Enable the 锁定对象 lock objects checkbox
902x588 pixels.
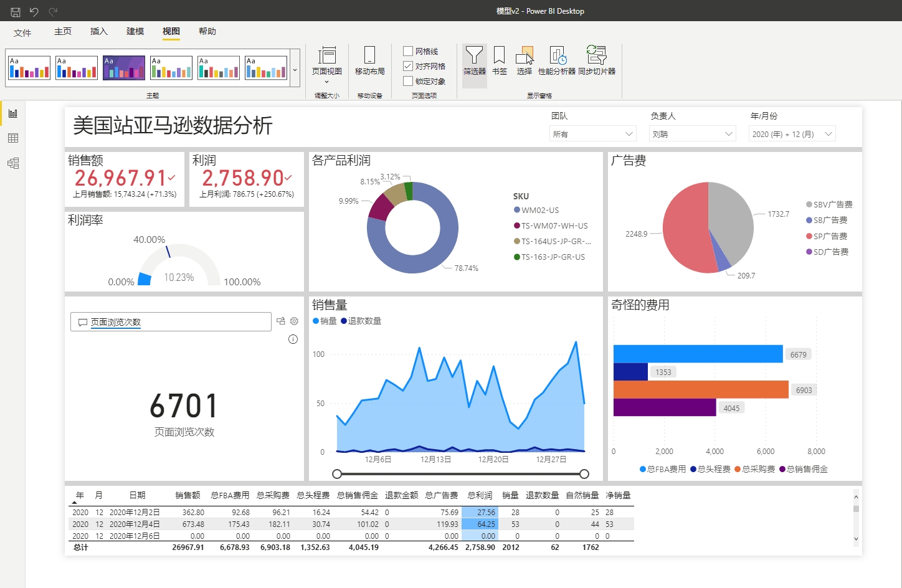408,81
